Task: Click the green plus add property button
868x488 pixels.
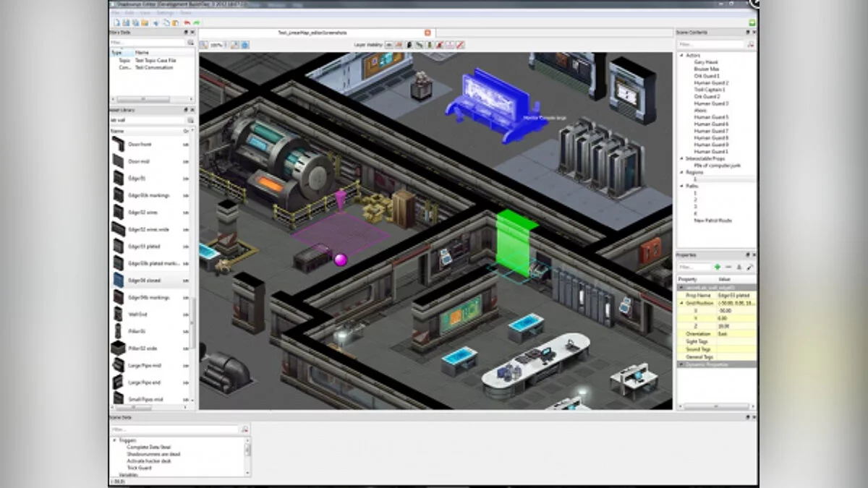Action: (717, 267)
